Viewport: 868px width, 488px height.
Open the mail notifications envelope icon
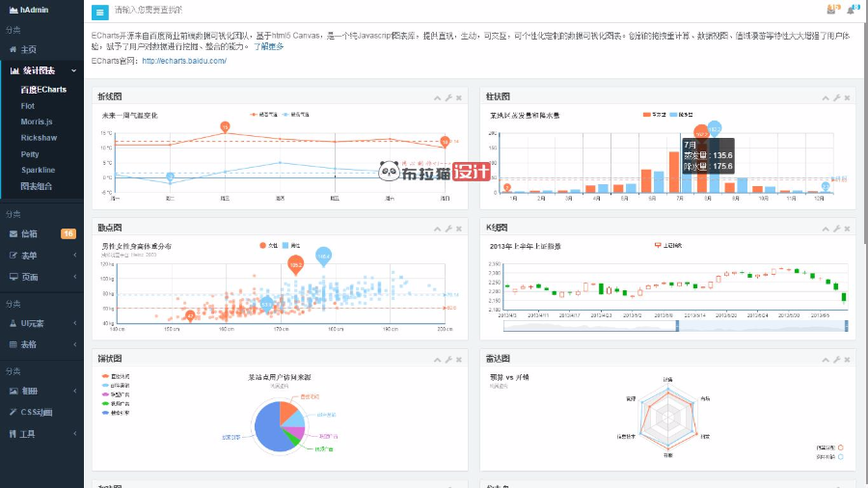coord(832,10)
